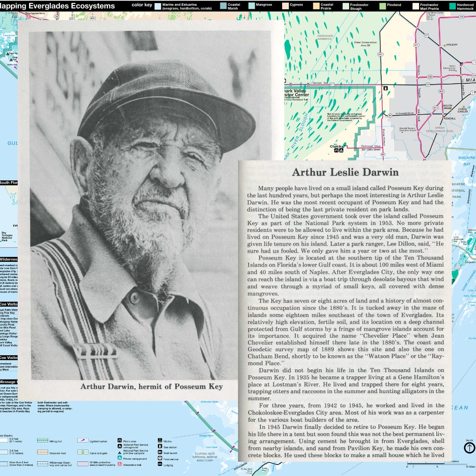Click the 'Chekika' place label
Screen dimensions: 476x476
click(x=336, y=146)
